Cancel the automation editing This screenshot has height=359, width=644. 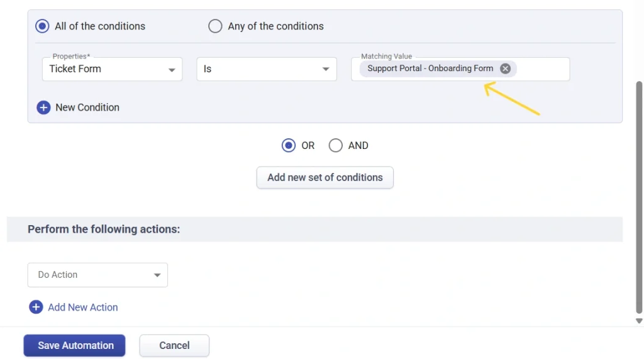(174, 345)
